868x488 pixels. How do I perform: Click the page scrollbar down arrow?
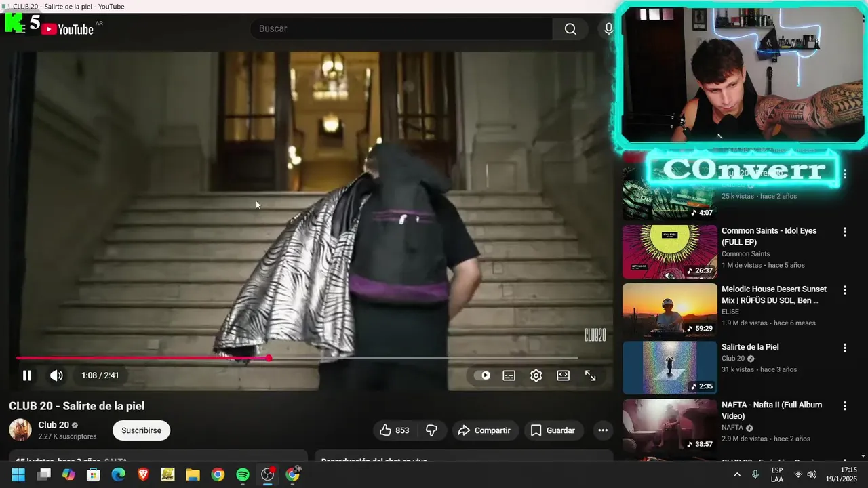[863, 457]
